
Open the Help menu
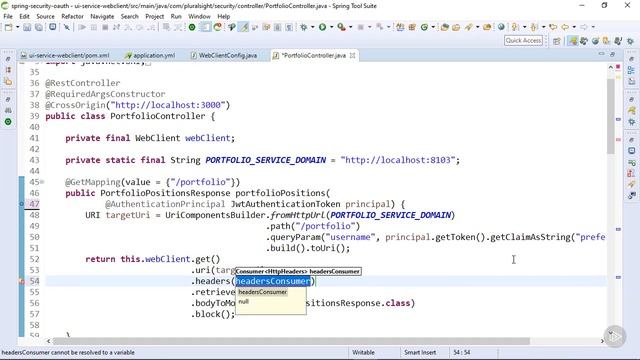coord(223,16)
